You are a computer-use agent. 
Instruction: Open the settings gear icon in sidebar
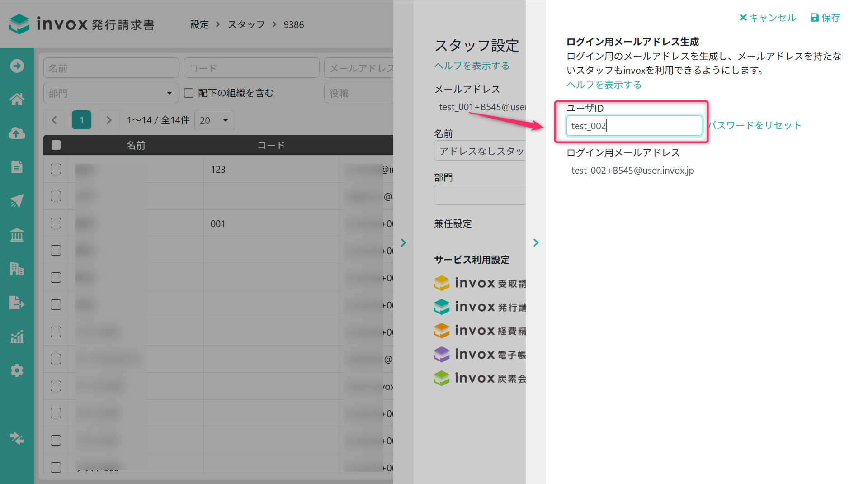tap(17, 370)
